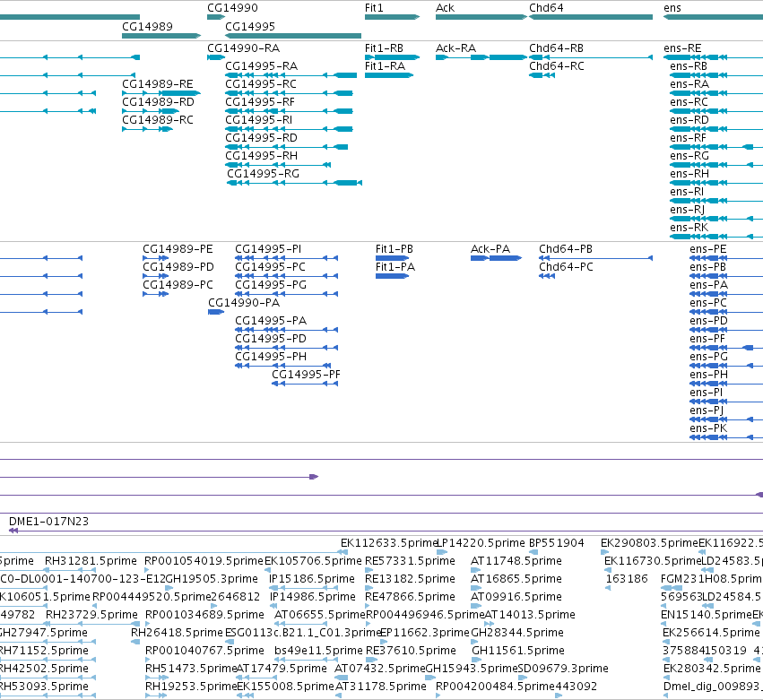Select protein Fit1-PB

coord(392,258)
